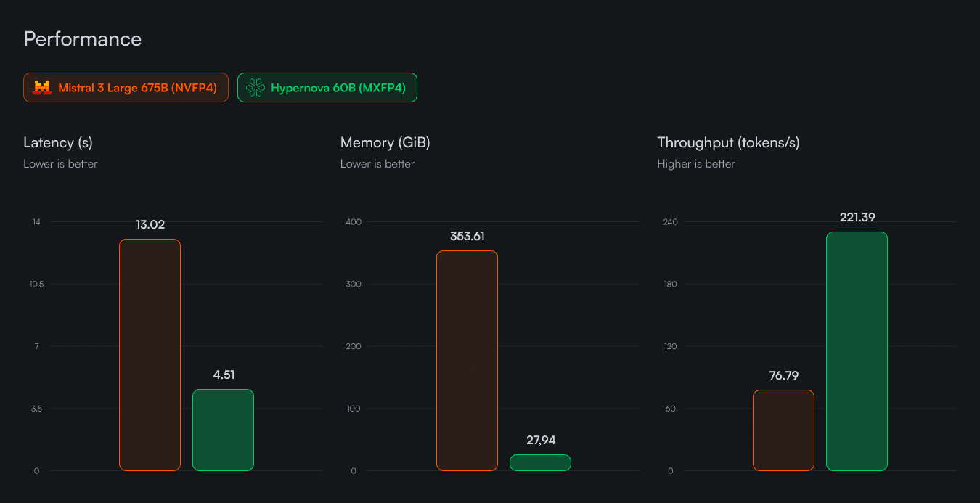Select the tall green Throughput bar
Screen dimensions: 980x503
coord(857,351)
